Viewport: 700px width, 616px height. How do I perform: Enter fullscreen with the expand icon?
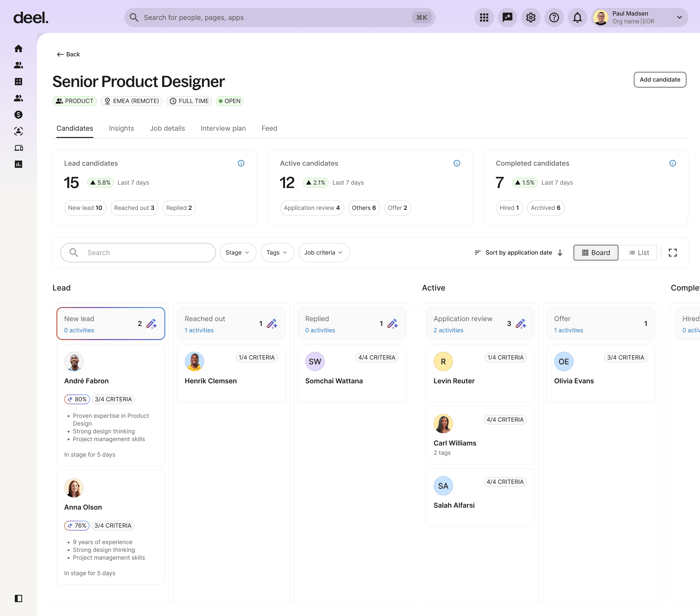pyautogui.click(x=672, y=253)
